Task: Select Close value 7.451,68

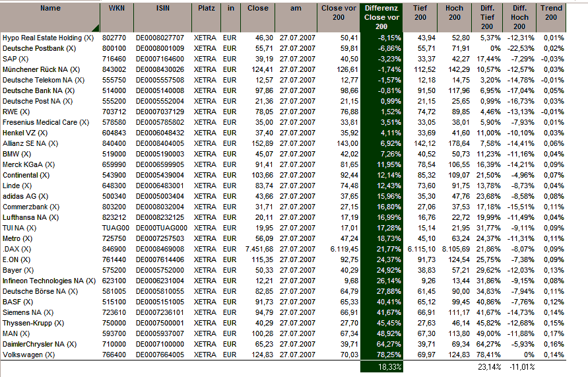Action: (259, 249)
